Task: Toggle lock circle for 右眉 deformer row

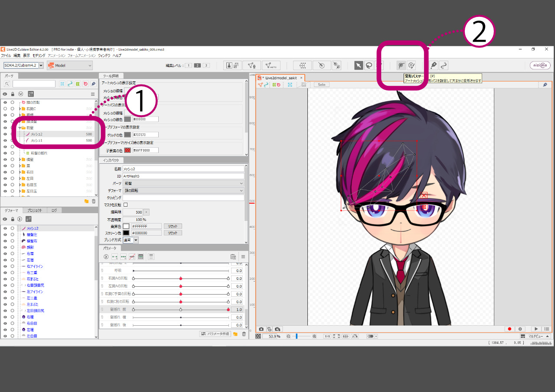Action: [x=13, y=253]
